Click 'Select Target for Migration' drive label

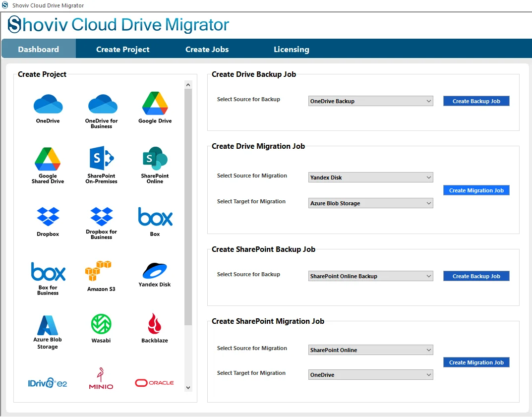click(x=251, y=201)
